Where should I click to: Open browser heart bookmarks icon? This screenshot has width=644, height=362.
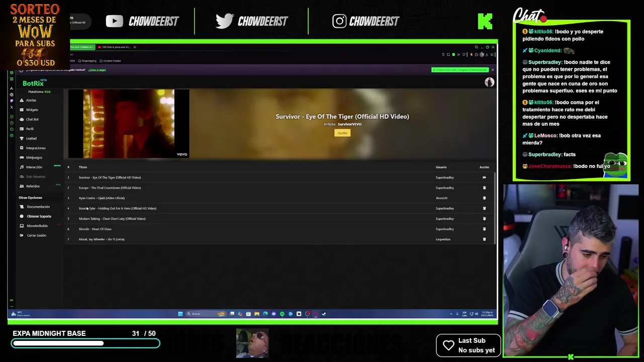pos(464,54)
